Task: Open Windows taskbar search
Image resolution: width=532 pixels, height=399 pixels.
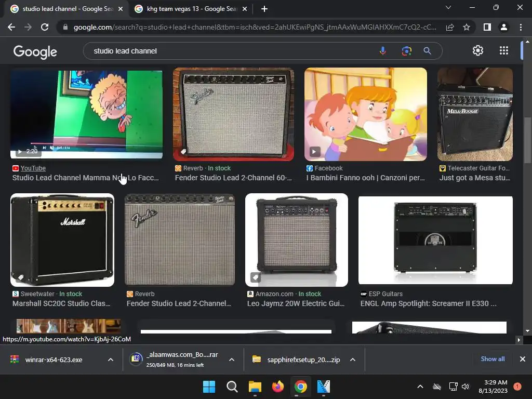Action: pos(232,387)
